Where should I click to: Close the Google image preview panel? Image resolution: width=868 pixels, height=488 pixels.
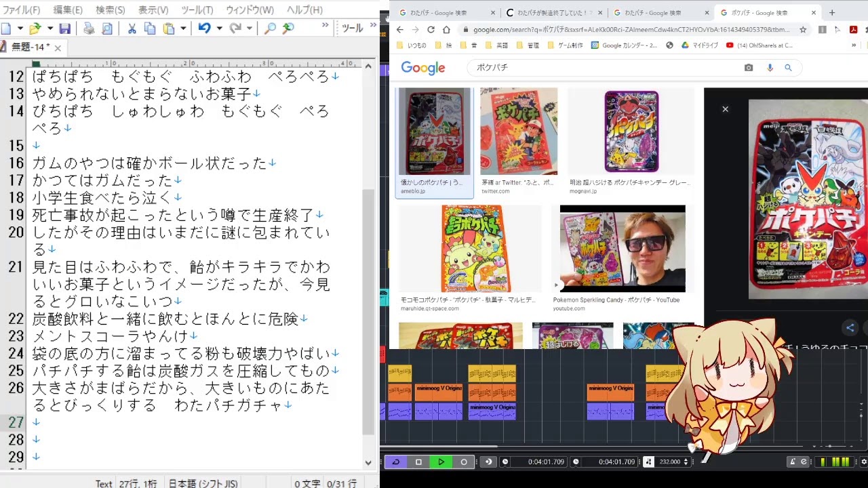(725, 108)
